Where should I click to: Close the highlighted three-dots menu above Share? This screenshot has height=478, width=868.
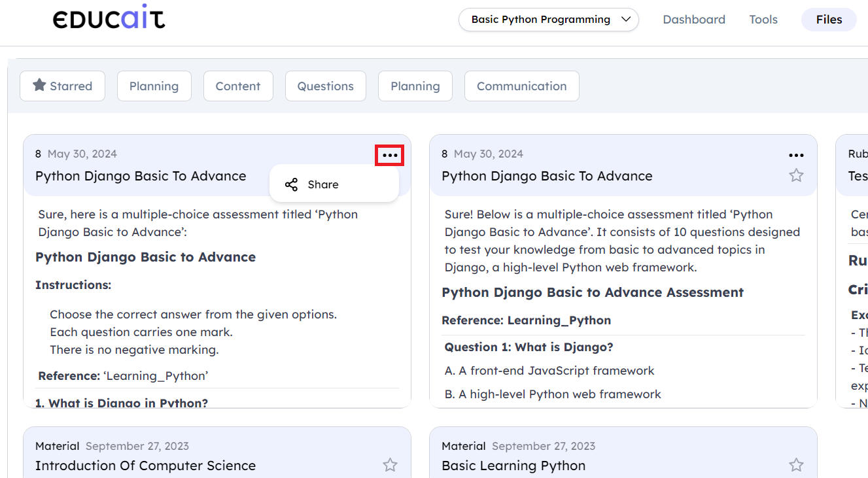tap(390, 155)
